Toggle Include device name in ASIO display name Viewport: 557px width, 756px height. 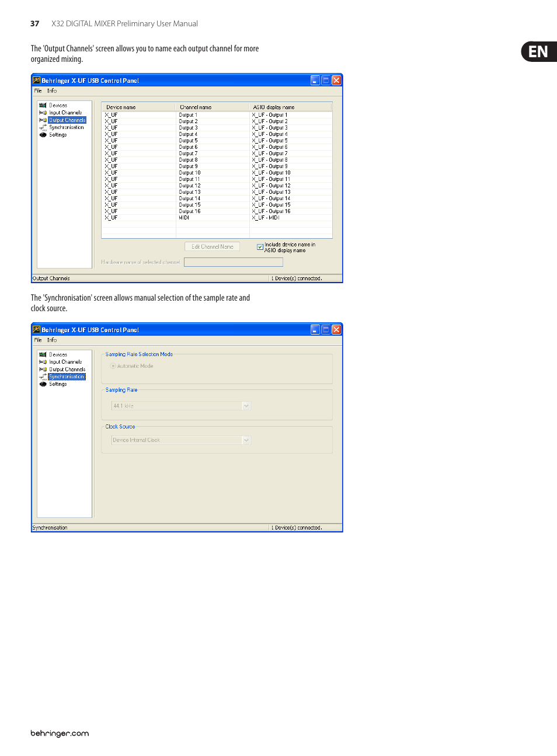click(x=260, y=247)
